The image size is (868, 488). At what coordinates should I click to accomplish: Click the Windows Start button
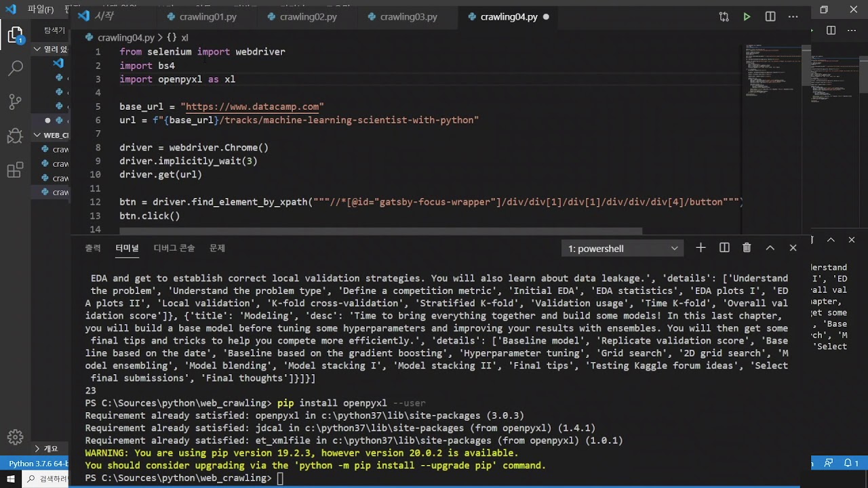click(11, 479)
